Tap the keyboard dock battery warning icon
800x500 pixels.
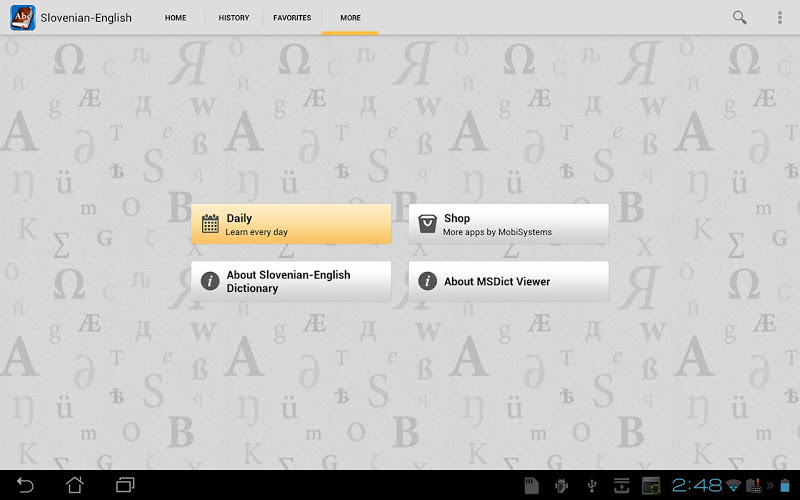pyautogui.click(x=754, y=485)
